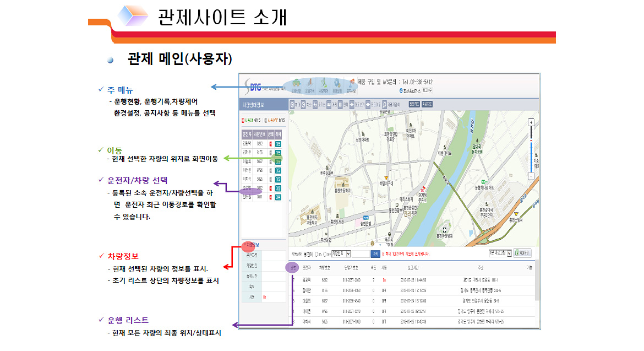The image size is (644, 351).
Task: Click the blue 검색 search button
Action: coord(375,254)
